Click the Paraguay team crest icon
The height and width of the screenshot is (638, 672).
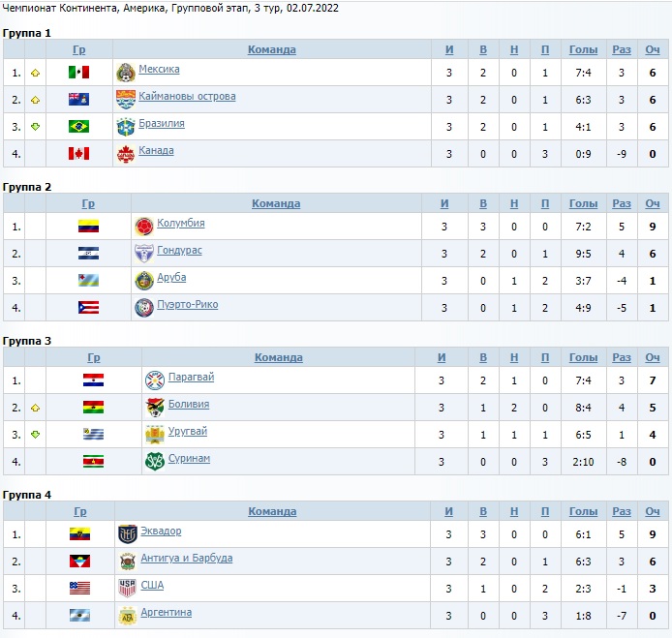(x=154, y=380)
